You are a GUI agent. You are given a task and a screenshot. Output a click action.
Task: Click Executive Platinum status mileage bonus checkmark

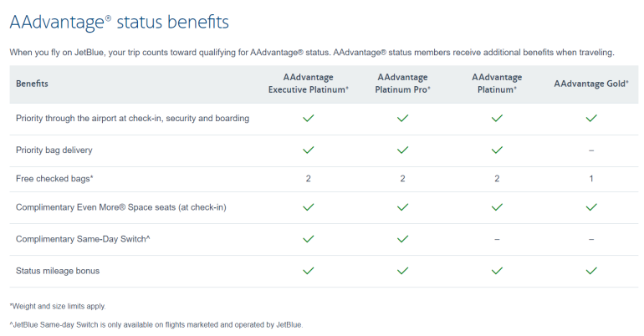coord(308,271)
